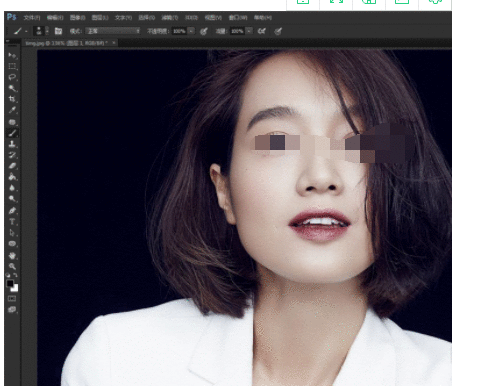Select the Spot Healing Brush tool

(12, 122)
